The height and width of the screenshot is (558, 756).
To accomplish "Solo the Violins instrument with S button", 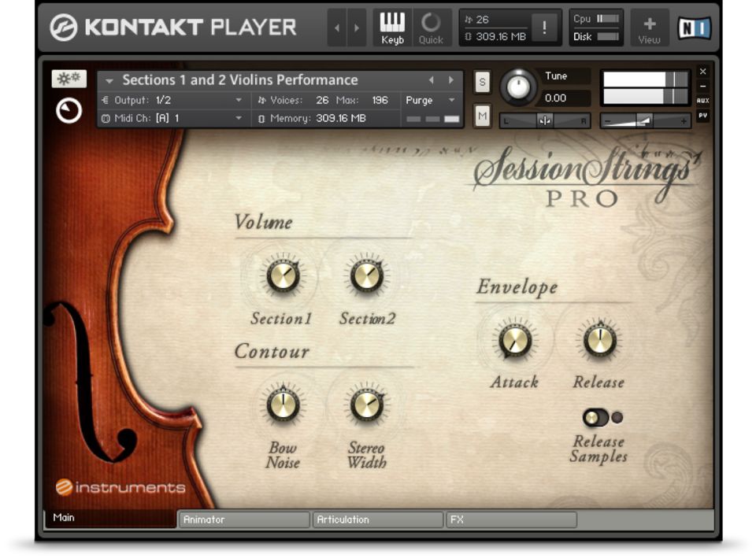I will pyautogui.click(x=483, y=81).
